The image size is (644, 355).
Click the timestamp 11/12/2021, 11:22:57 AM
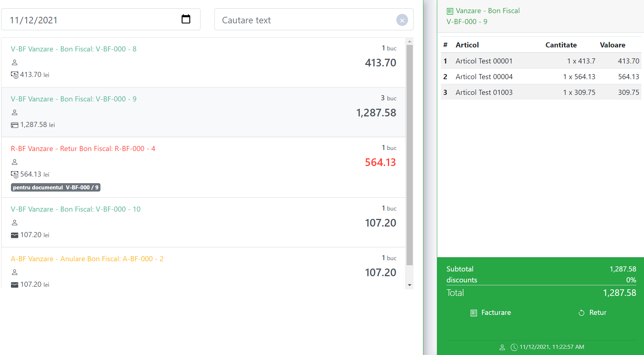pos(552,347)
